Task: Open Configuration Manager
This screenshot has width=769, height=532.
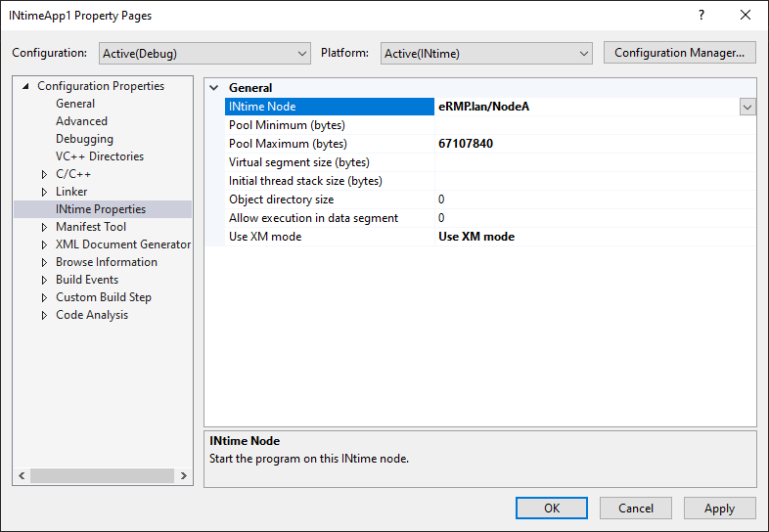Action: [679, 53]
